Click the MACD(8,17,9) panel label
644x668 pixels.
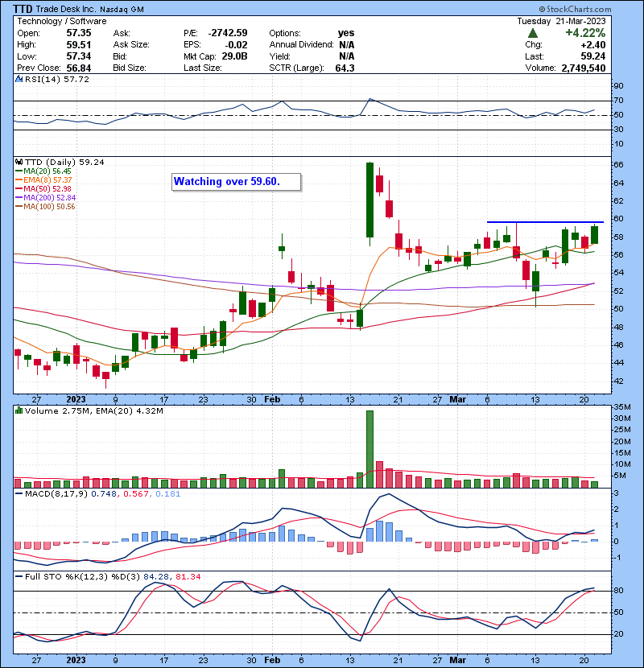tap(56, 494)
